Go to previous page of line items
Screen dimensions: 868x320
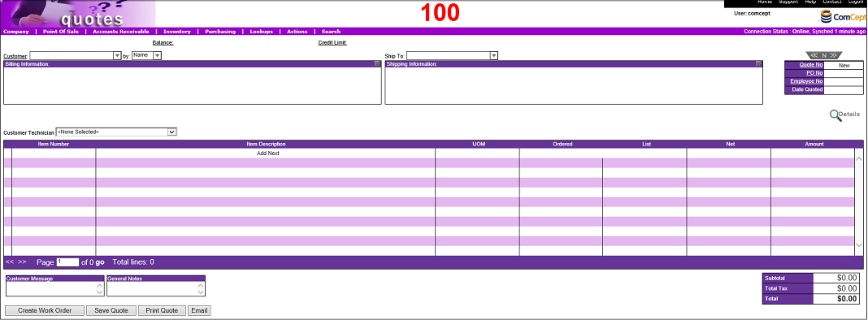click(x=10, y=262)
